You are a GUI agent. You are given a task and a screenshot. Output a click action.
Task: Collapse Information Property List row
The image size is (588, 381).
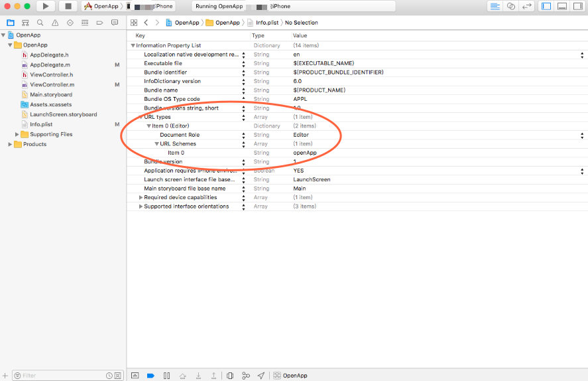(133, 45)
